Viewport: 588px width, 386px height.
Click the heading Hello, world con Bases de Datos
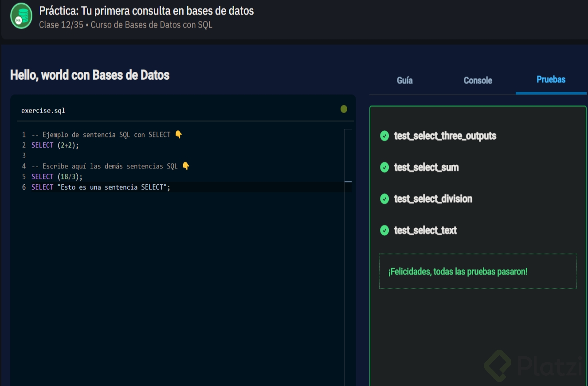click(x=90, y=75)
